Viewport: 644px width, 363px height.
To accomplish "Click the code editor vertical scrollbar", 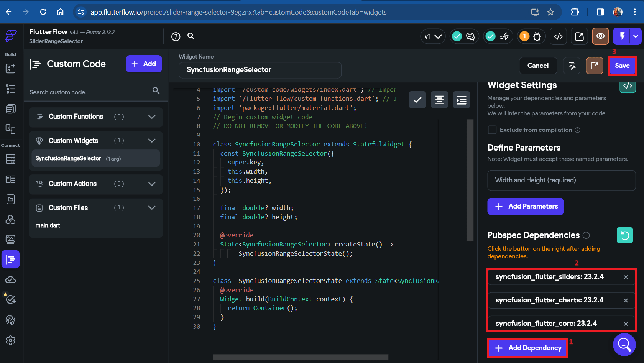I will [x=470, y=180].
